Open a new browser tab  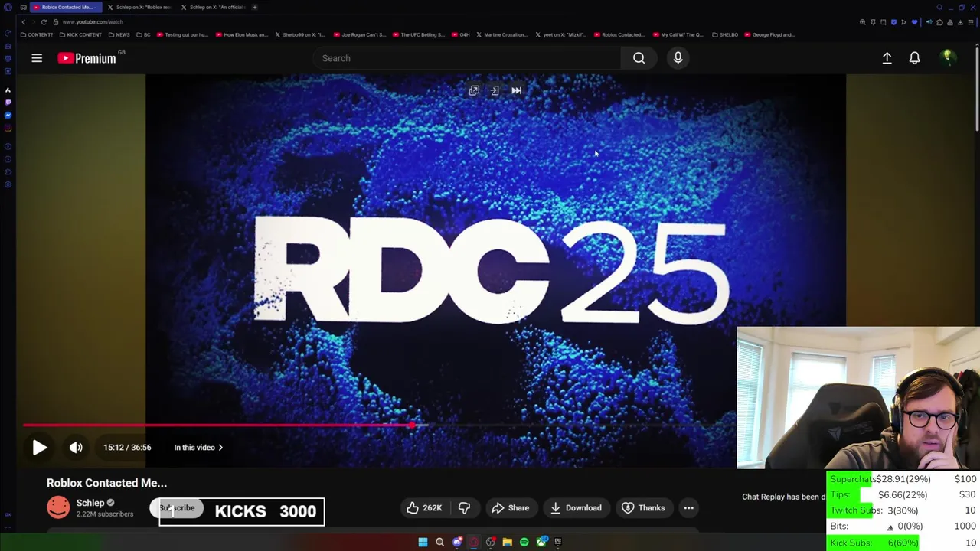(x=254, y=8)
